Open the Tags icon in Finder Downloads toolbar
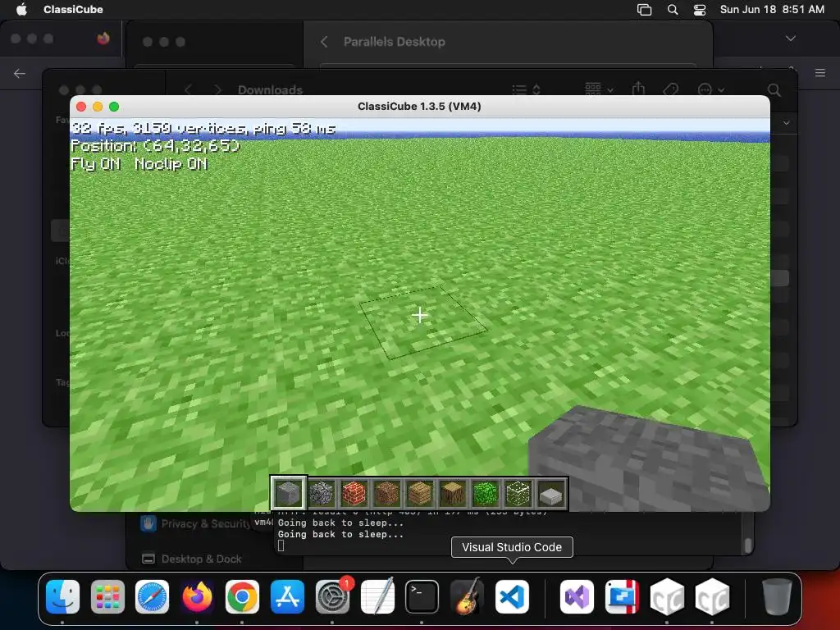 point(671,89)
